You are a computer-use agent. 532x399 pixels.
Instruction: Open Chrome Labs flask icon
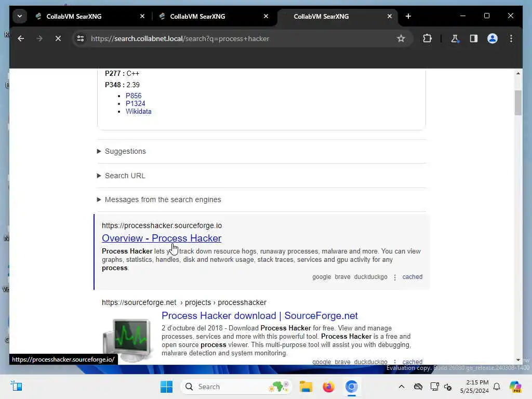coord(455,38)
